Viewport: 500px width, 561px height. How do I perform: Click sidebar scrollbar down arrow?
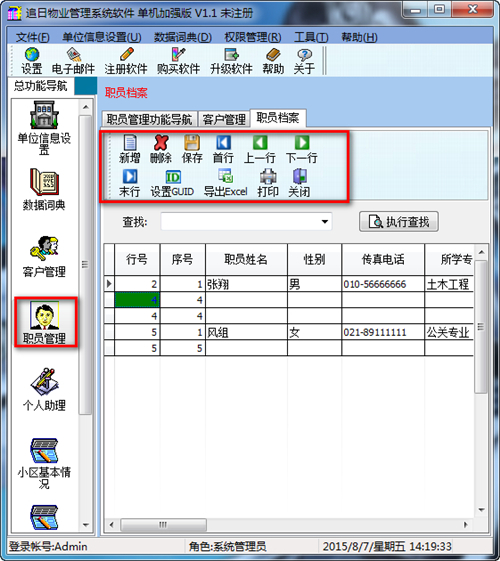point(85,525)
